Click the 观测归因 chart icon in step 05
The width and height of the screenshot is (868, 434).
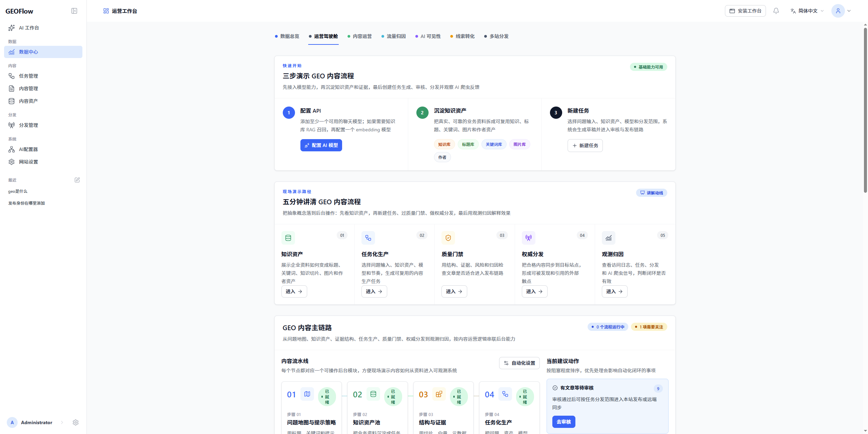coord(609,238)
